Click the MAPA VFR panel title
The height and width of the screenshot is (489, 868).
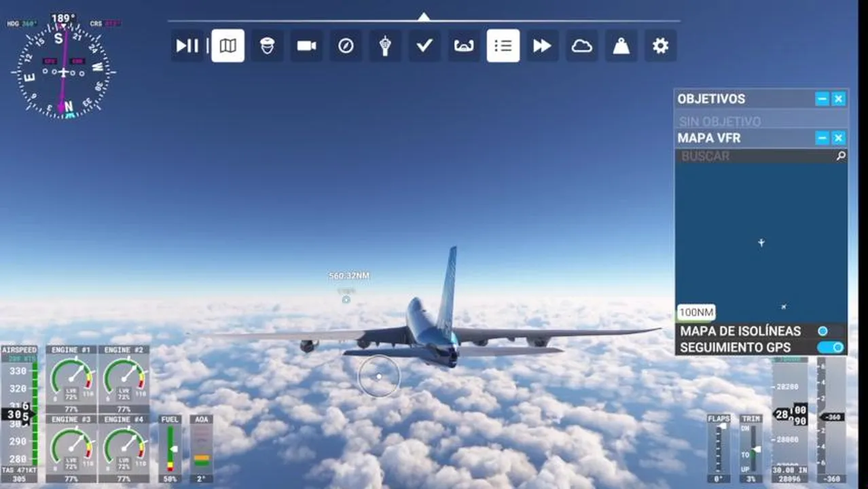[x=709, y=138]
